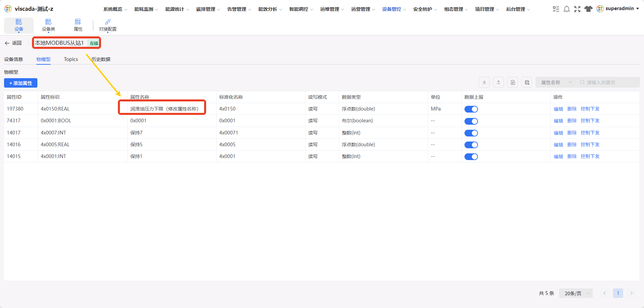
Task: Click 控制下发 for property 14017
Action: coord(590,133)
